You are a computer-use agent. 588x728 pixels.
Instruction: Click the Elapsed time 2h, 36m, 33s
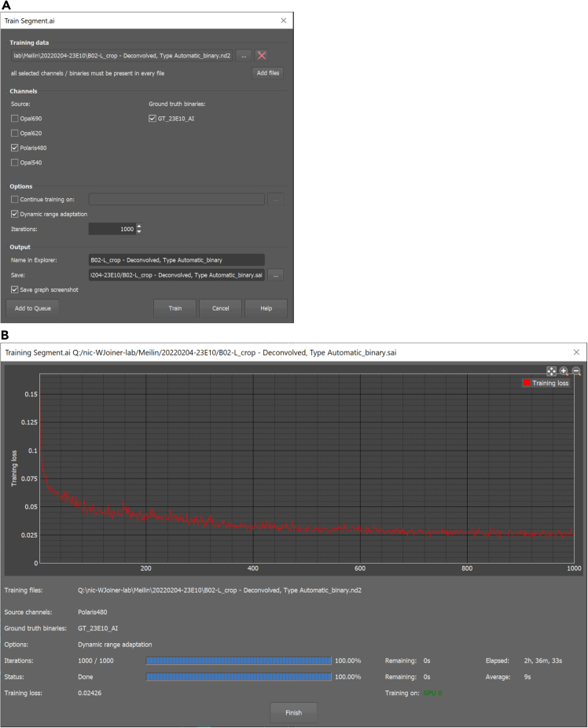[543, 660]
